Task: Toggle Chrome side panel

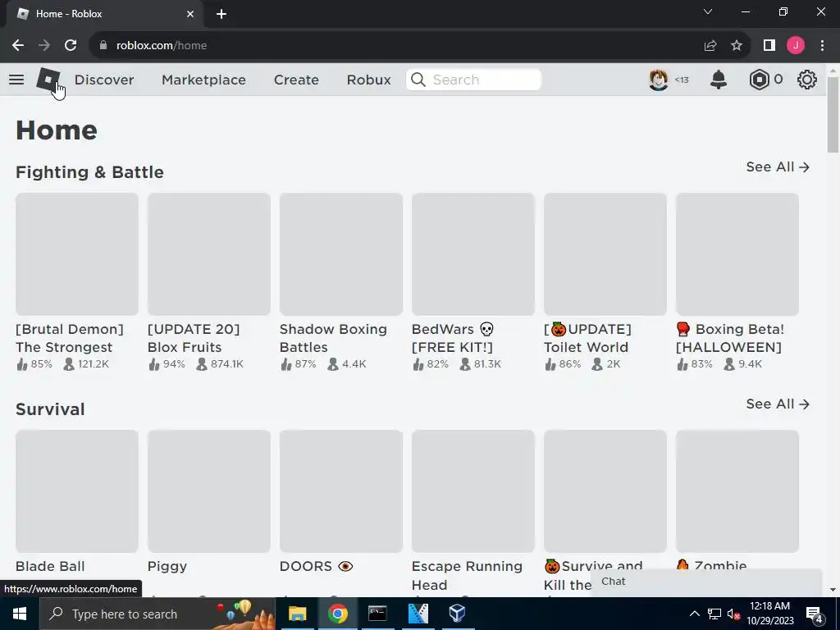Action: [769, 46]
